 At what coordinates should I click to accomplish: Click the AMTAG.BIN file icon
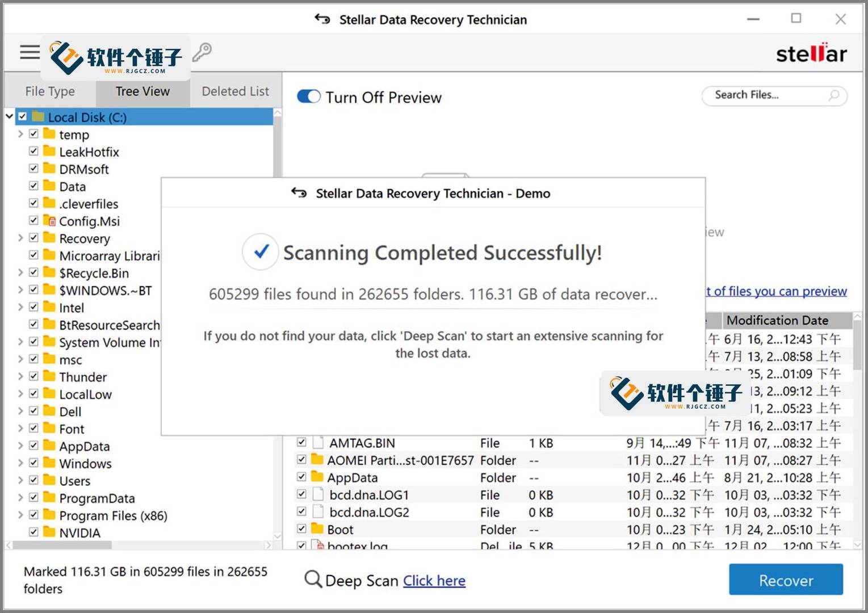(x=318, y=443)
